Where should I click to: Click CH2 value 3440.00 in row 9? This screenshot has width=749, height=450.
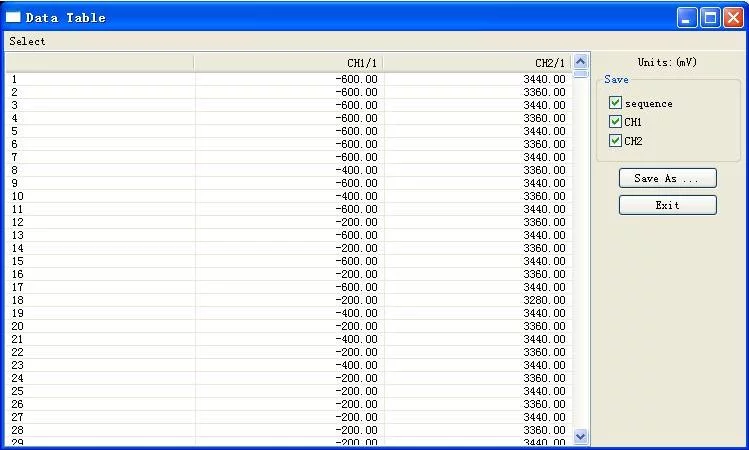coord(544,183)
